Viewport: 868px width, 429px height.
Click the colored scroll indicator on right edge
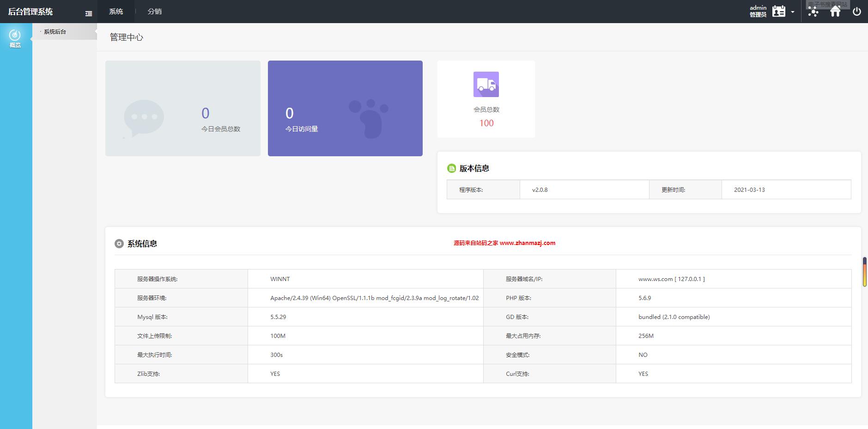coord(864,272)
